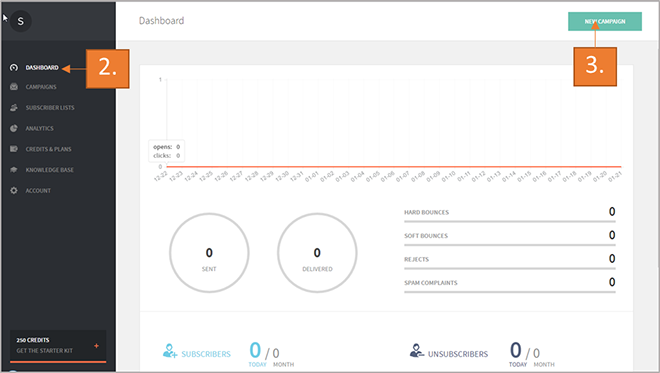660x373 pixels.
Task: Click Unsubscribers MONTH label
Action: click(544, 365)
